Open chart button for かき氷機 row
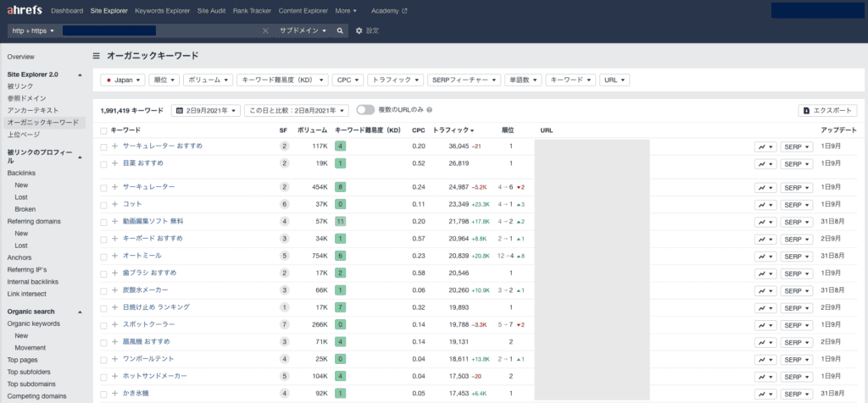 coord(765,395)
